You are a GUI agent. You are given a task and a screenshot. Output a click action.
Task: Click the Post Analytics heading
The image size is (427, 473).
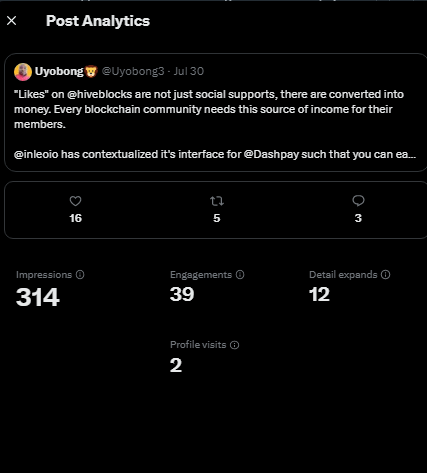pos(98,21)
